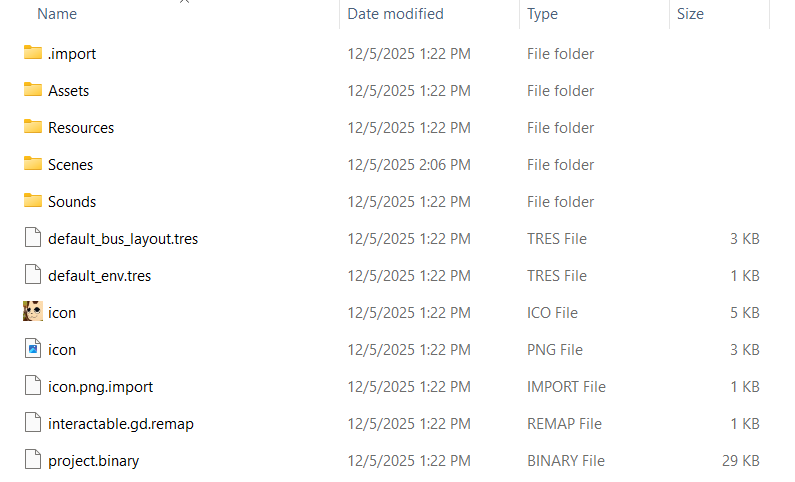Click the icon ICO file thumbnail
Image resolution: width=795 pixels, height=482 pixels.
point(33,311)
